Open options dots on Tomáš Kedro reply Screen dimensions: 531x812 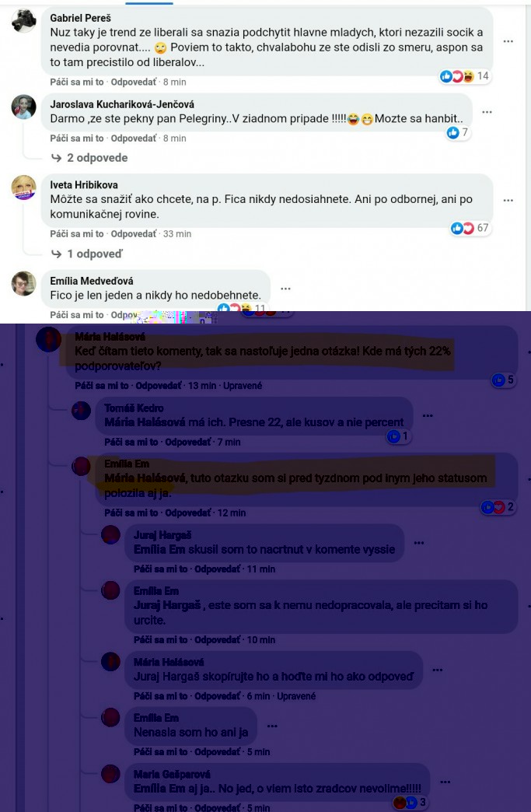(428, 415)
